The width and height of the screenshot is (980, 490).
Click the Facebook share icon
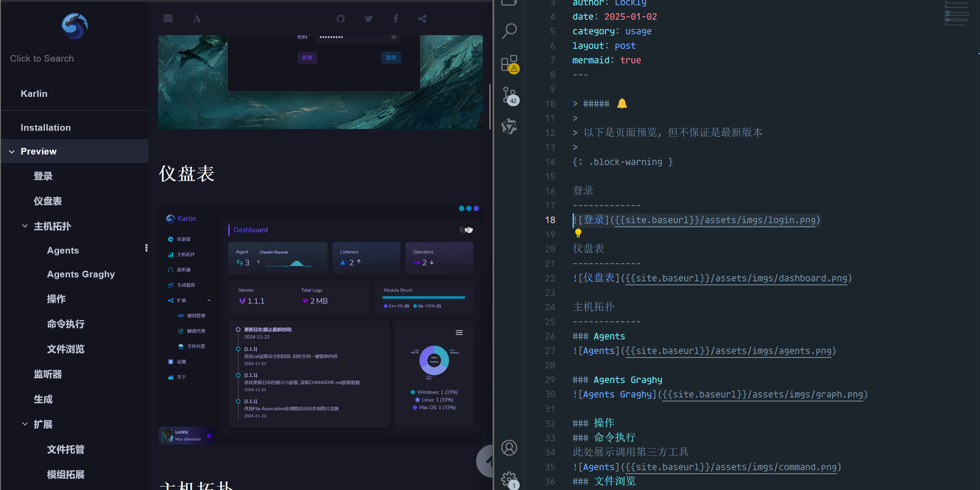tap(396, 18)
